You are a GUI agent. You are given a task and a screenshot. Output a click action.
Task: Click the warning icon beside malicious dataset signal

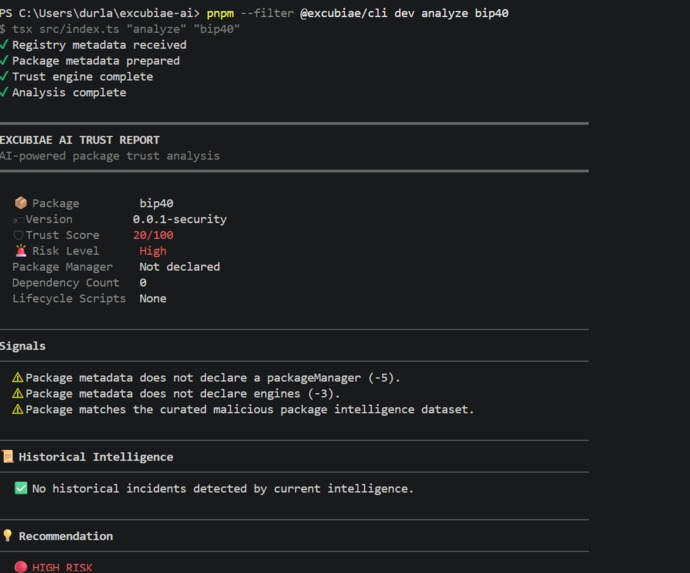pos(18,409)
